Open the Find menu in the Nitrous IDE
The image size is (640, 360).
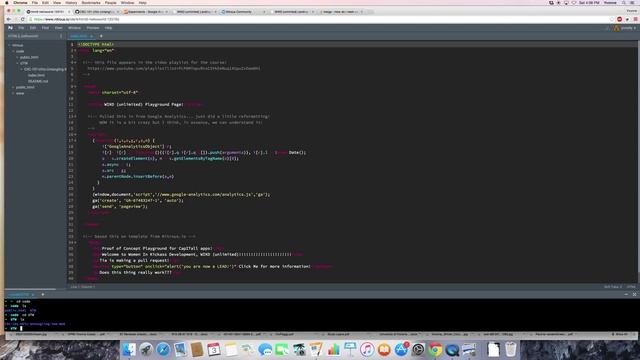pos(45,28)
